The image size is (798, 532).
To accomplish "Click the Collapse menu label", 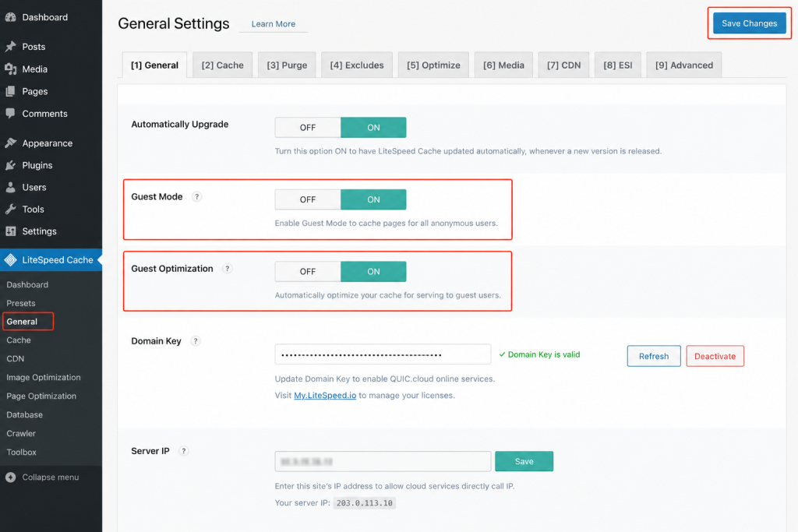I will tap(51, 477).
